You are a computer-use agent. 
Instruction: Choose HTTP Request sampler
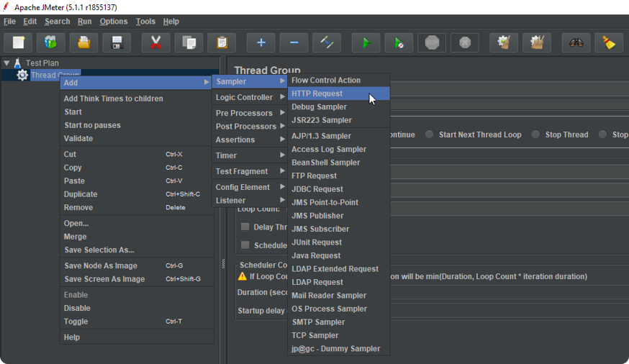(338, 94)
